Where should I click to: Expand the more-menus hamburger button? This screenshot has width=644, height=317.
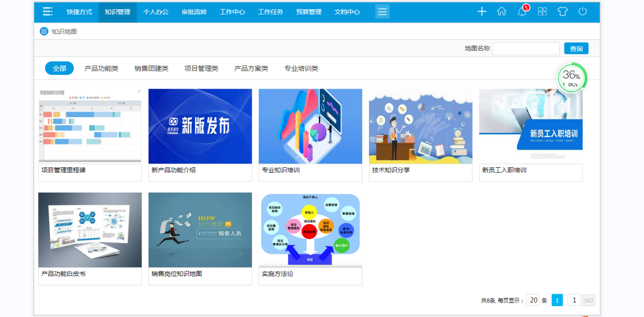[382, 12]
